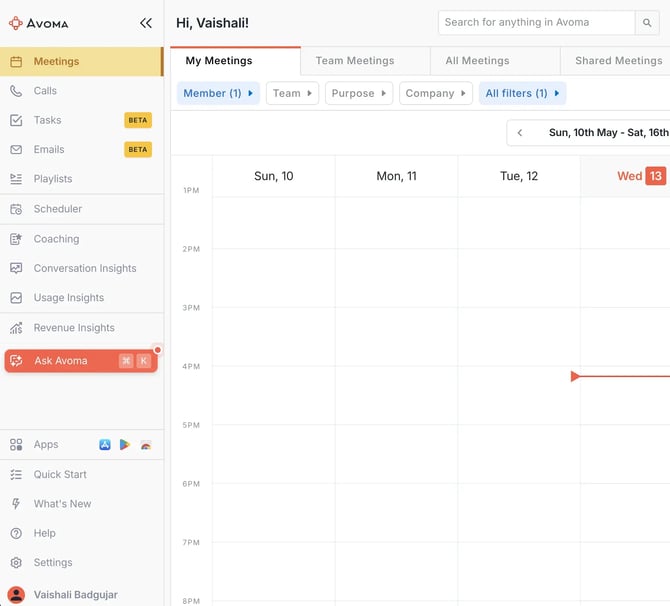Click the Mon, 11 day header
This screenshot has height=606, width=670.
(x=396, y=176)
